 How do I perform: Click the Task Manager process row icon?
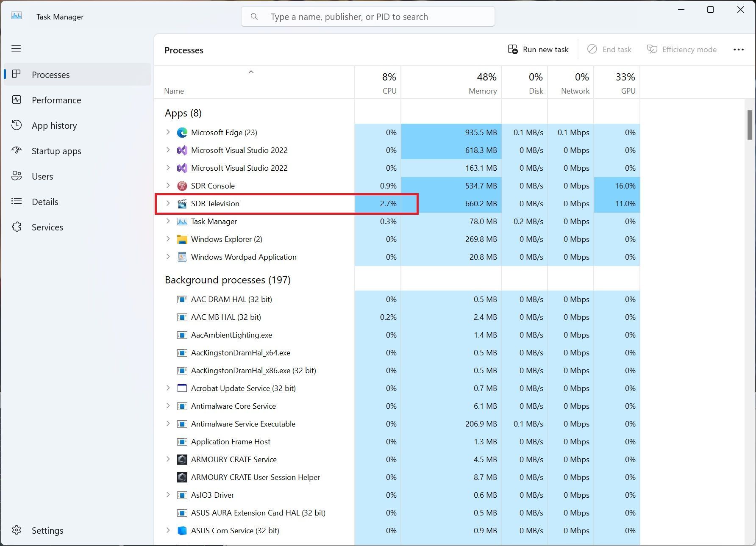(x=182, y=222)
